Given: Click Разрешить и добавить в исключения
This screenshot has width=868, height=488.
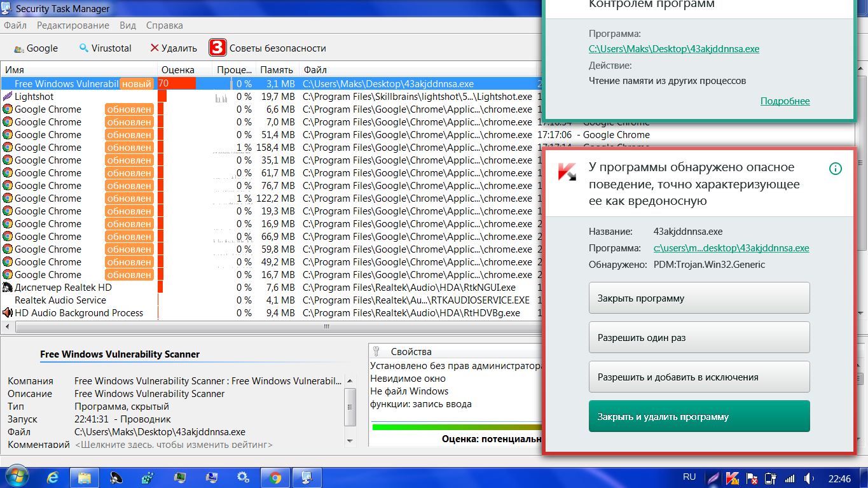Looking at the screenshot, I should [x=699, y=377].
